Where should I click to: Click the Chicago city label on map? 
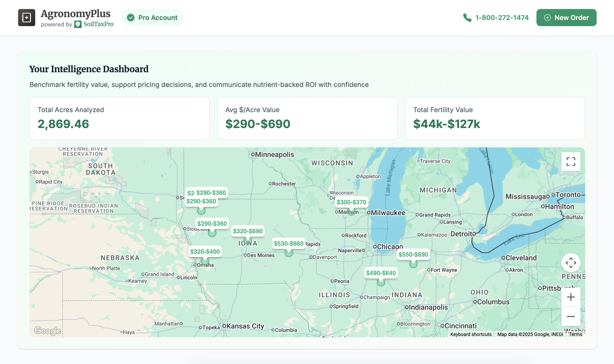[390, 247]
